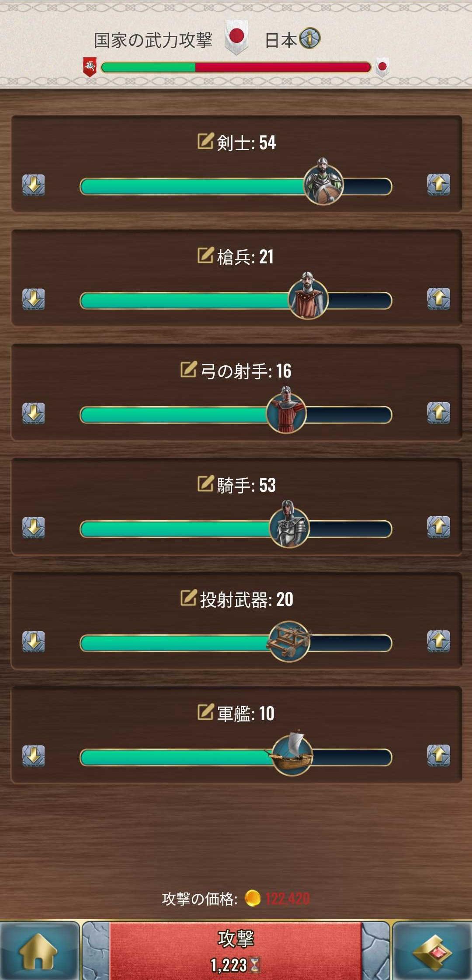Edit 軍艦 count with pencil icon
The image size is (472, 980).
[x=205, y=712]
